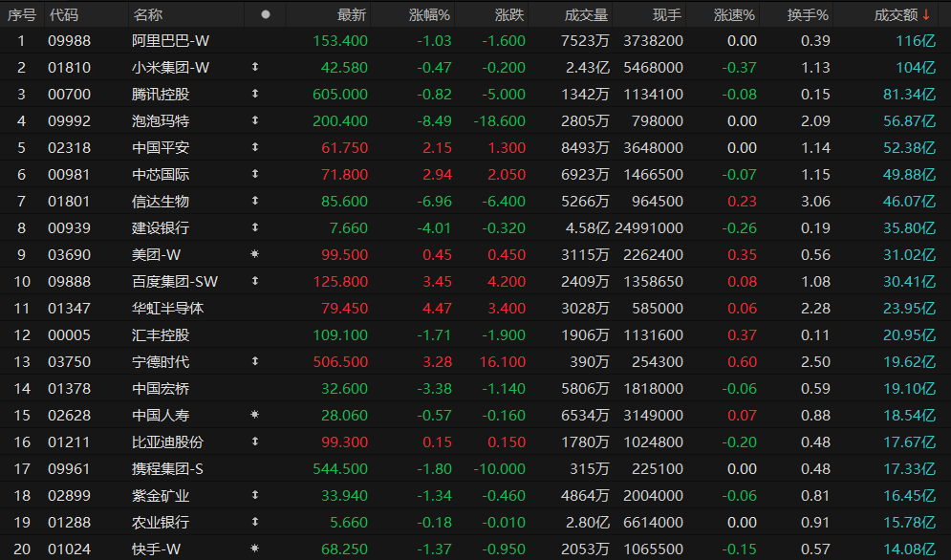Click the marker icon in the 泡泡玛特 row

255,120
